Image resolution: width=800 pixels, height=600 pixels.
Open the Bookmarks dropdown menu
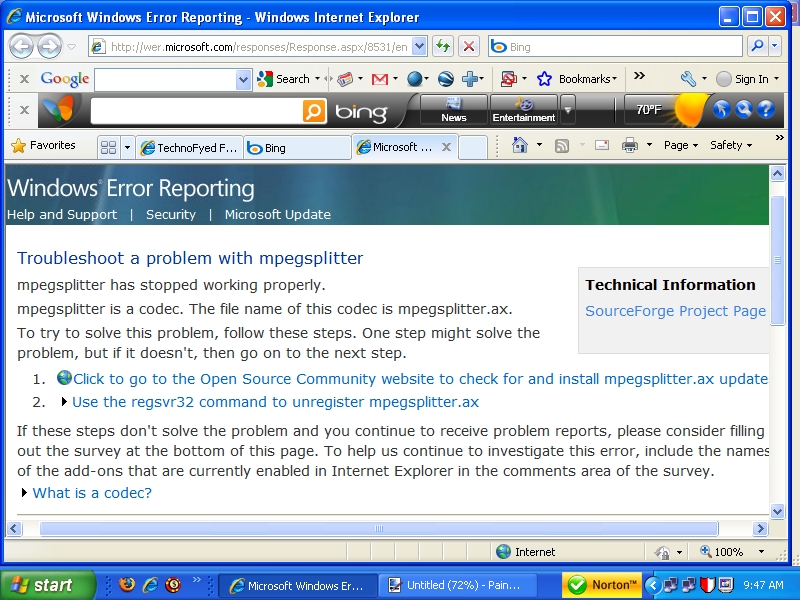[x=588, y=79]
